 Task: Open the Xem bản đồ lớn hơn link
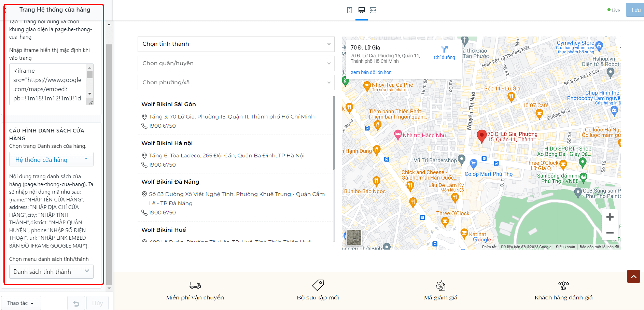click(x=371, y=72)
